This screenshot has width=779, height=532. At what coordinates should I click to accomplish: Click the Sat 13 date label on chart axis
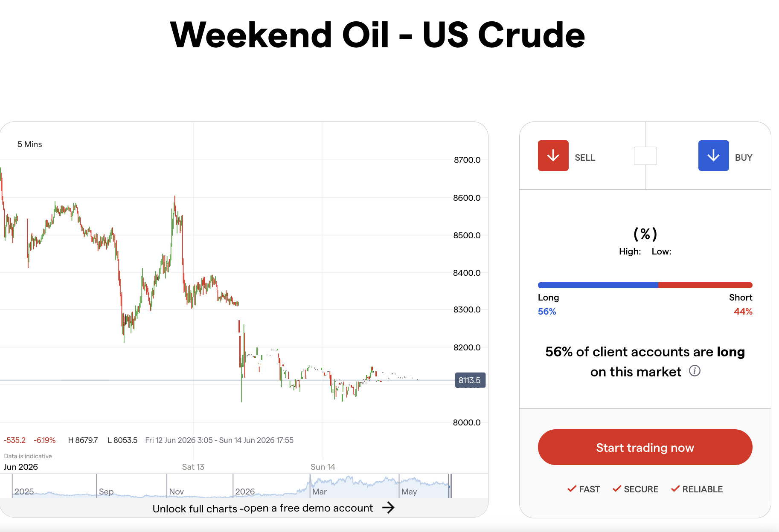pyautogui.click(x=193, y=467)
